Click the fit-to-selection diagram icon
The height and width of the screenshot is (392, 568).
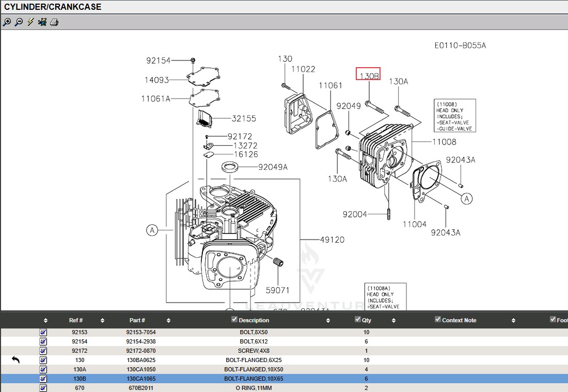coord(42,22)
